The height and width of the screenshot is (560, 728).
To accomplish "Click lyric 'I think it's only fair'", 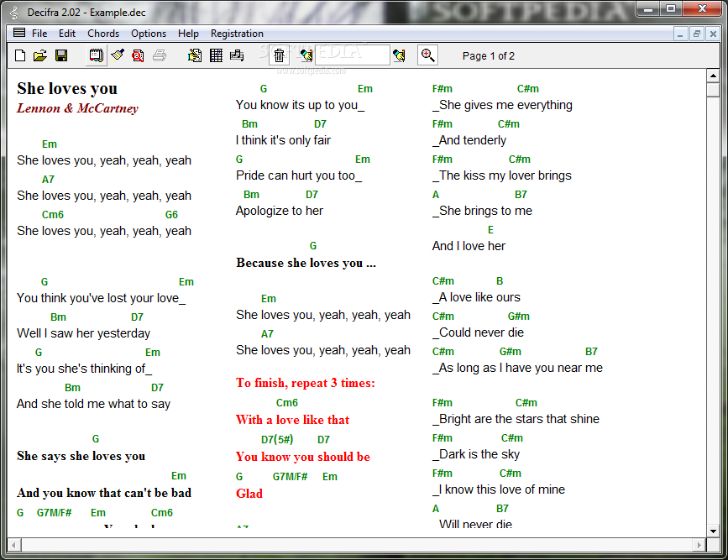I will 283,140.
